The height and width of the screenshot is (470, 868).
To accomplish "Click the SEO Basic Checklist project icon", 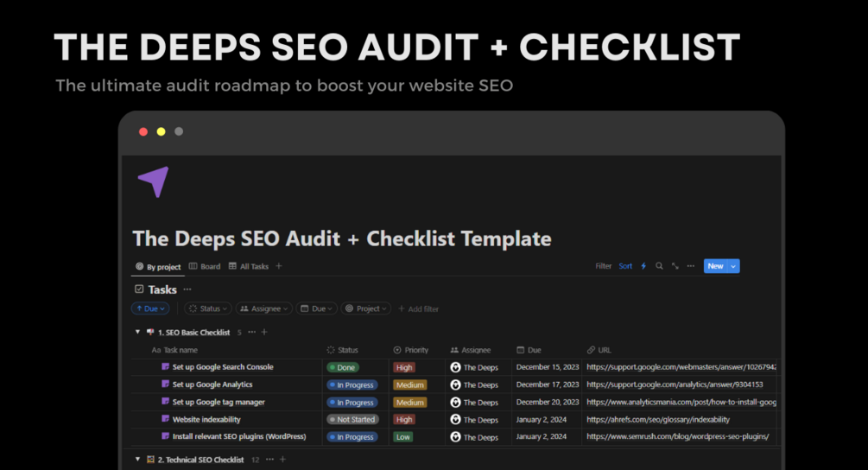I will [x=150, y=332].
